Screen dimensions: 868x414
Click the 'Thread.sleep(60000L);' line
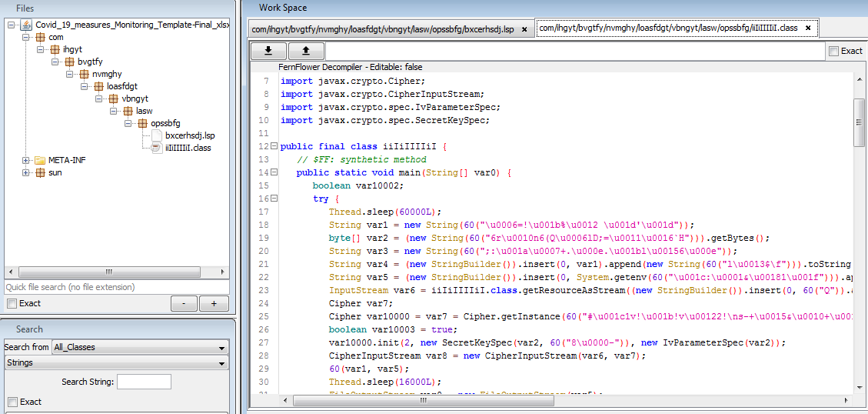pos(384,212)
